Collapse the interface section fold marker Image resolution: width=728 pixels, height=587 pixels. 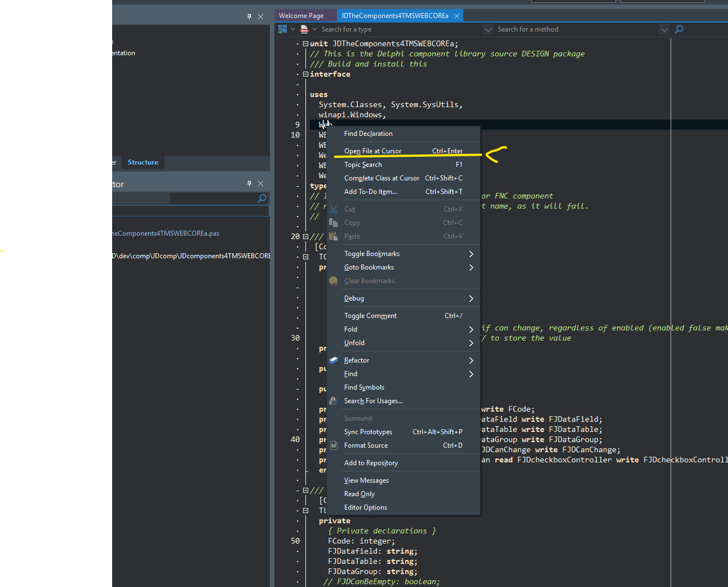[305, 74]
